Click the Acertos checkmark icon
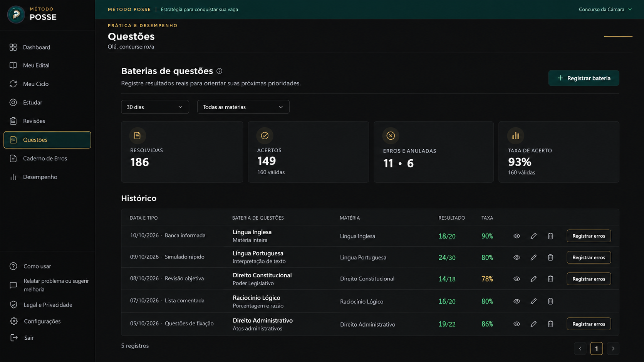 265,135
